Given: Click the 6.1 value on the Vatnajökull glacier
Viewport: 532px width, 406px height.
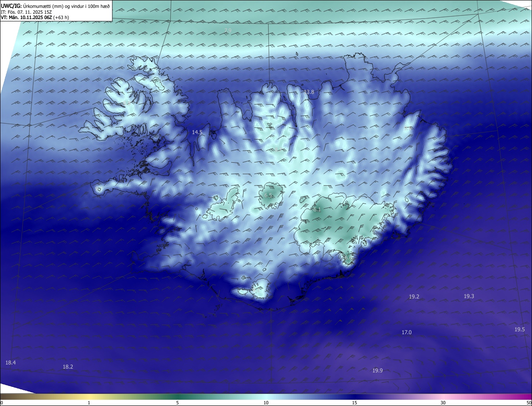Looking at the screenshot, I should click(x=318, y=210).
